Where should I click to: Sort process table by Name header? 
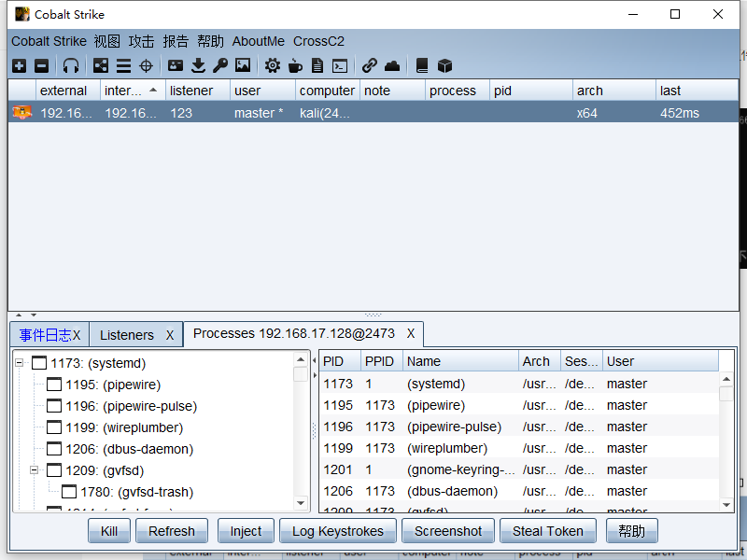coord(460,361)
